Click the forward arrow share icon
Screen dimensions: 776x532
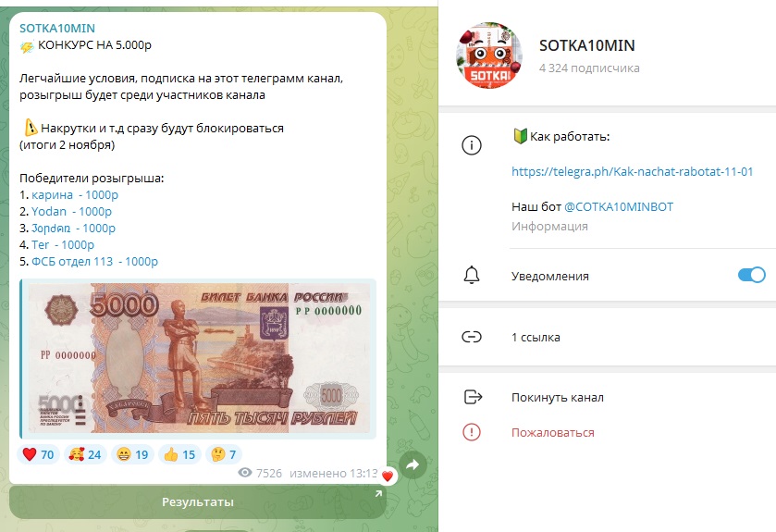(413, 464)
